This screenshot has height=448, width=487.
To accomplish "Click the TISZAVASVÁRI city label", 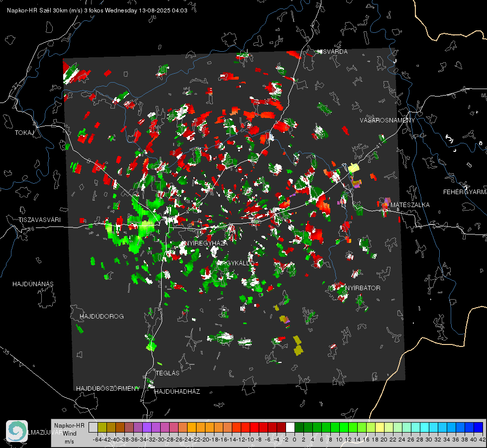I will (39, 220).
